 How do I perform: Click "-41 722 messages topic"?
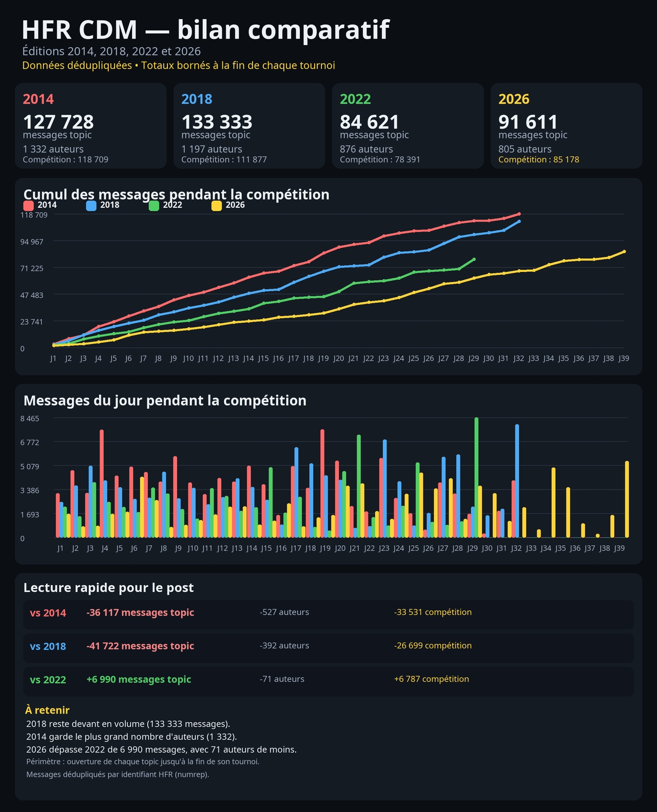pyautogui.click(x=140, y=646)
